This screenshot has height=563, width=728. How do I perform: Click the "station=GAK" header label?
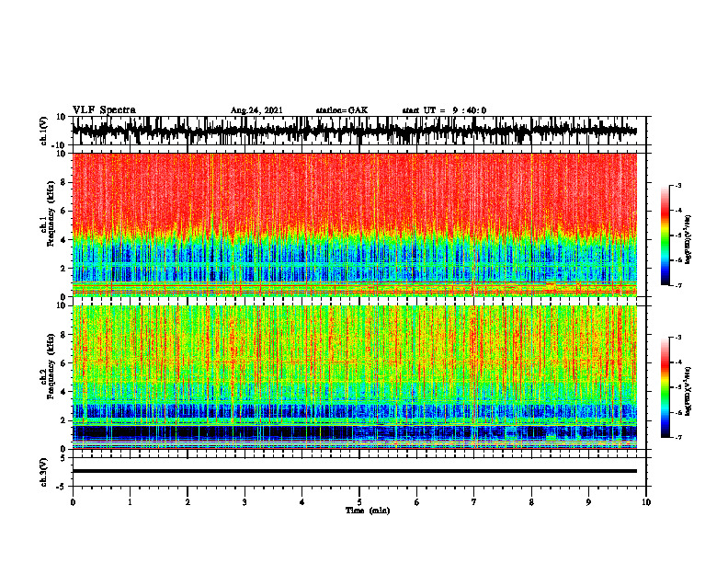[342, 110]
